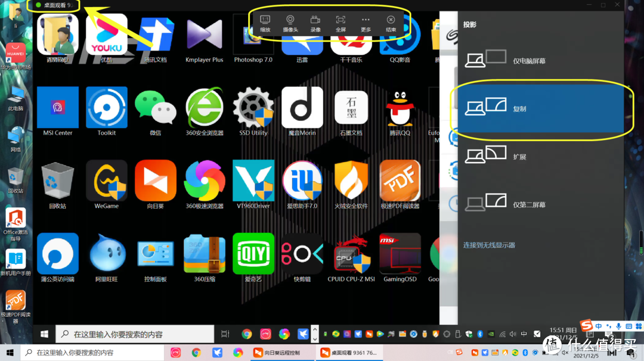This screenshot has width=644, height=361.
Task: Launch GamingOSD icon
Action: click(x=400, y=257)
